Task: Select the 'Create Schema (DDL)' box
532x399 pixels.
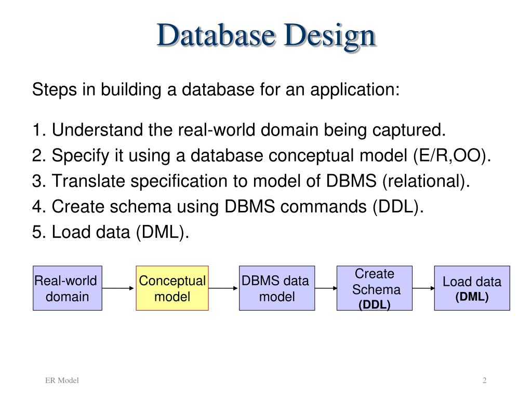Action: (375, 288)
